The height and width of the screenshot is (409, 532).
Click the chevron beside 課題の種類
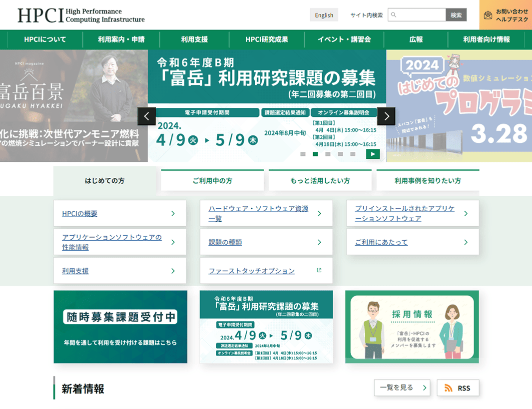[319, 242]
